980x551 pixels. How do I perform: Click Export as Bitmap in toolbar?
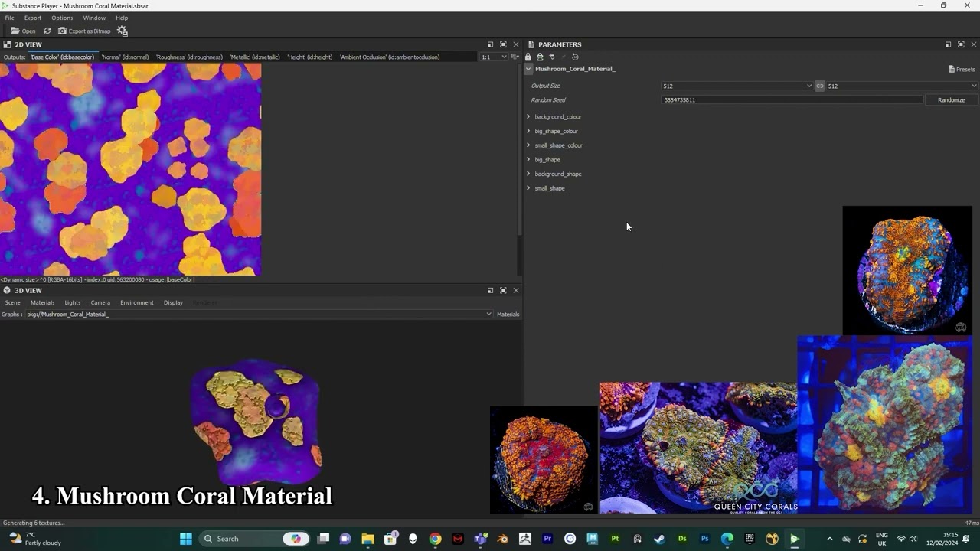tap(84, 31)
